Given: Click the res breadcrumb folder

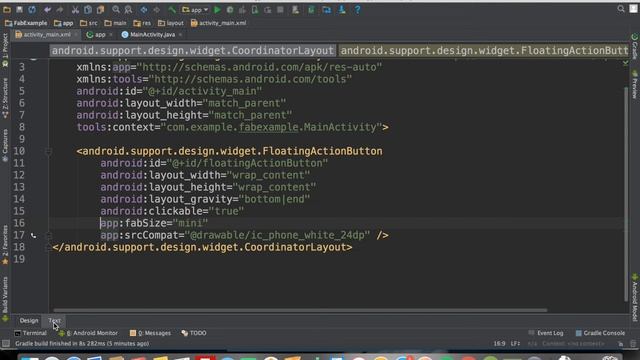Looking at the screenshot, I should pos(142,23).
